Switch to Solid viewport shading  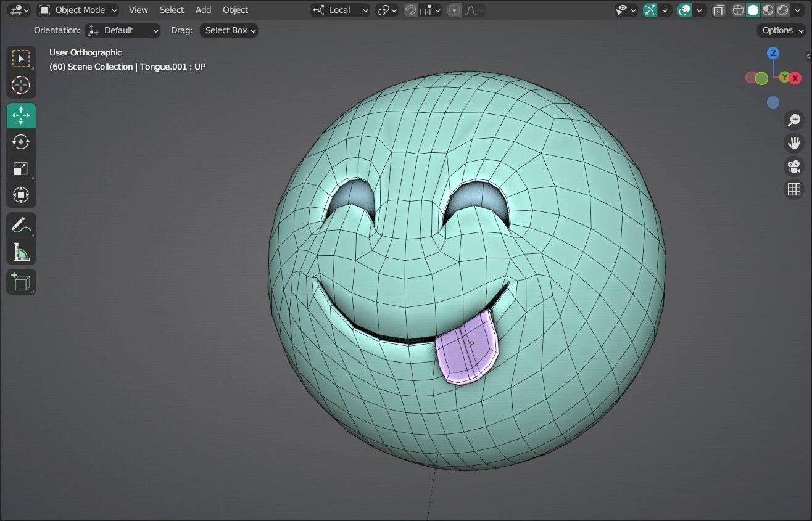click(x=753, y=10)
